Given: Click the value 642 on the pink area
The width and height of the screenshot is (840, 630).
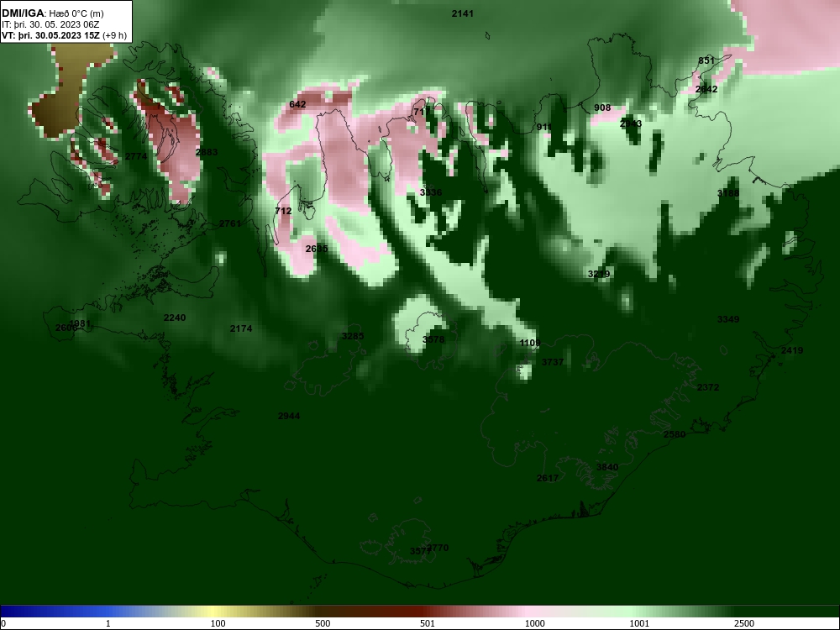Looking at the screenshot, I should [297, 104].
